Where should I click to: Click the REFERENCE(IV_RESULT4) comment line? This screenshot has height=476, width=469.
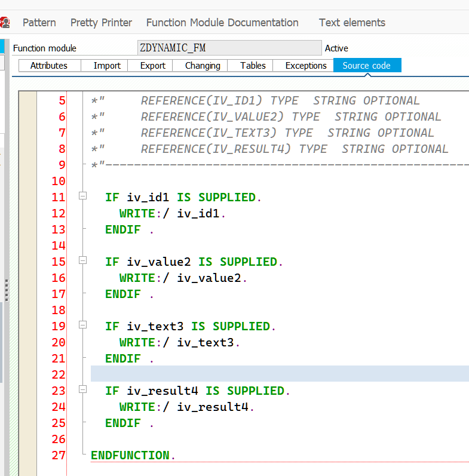(x=269, y=149)
